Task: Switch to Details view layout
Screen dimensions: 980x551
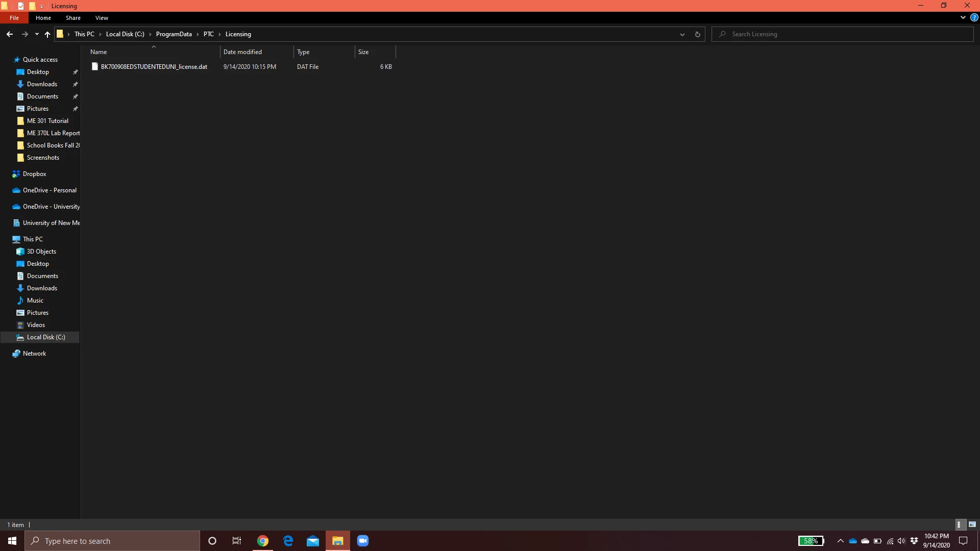Action: point(959,524)
